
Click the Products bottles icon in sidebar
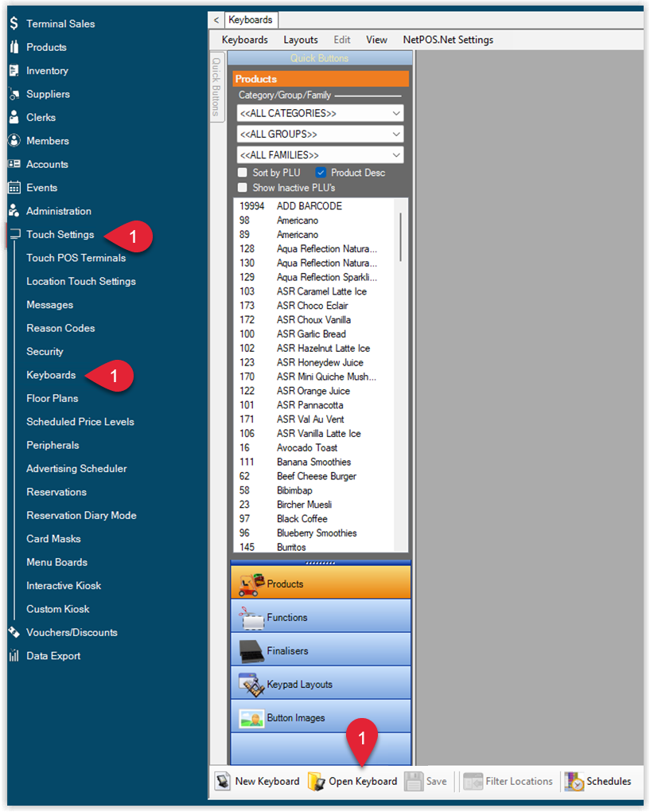point(14,47)
